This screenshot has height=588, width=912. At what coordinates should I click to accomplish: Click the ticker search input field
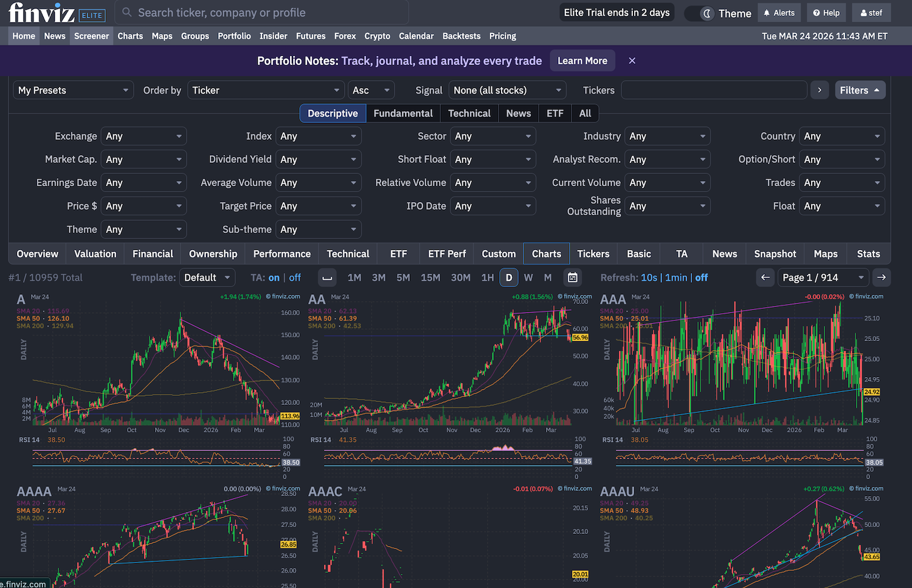pyautogui.click(x=261, y=13)
